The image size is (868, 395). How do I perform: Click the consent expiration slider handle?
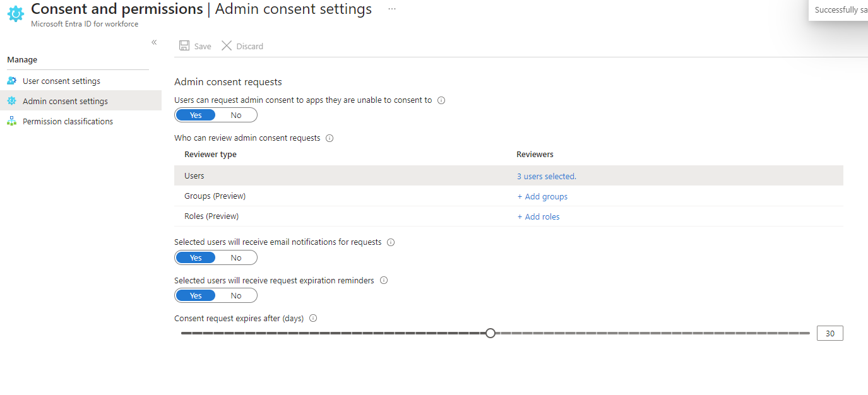(490, 333)
